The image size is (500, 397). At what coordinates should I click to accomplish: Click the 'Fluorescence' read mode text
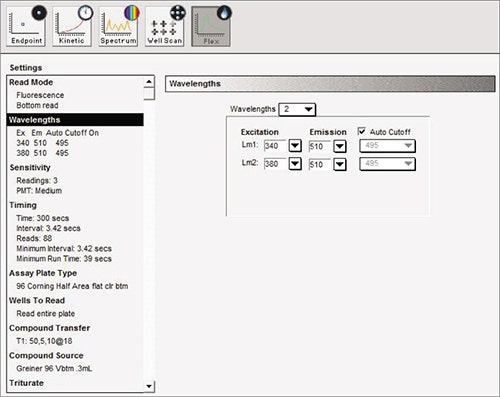pyautogui.click(x=40, y=95)
